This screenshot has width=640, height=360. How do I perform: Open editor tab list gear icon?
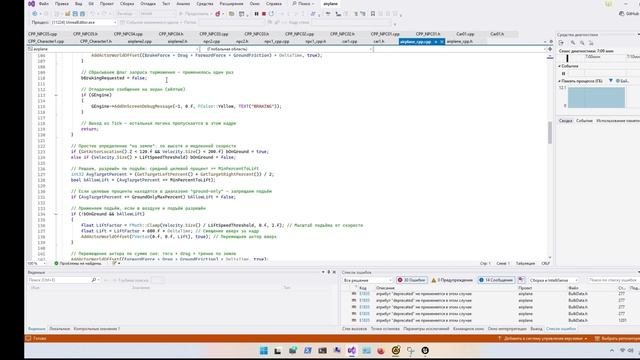point(551,42)
